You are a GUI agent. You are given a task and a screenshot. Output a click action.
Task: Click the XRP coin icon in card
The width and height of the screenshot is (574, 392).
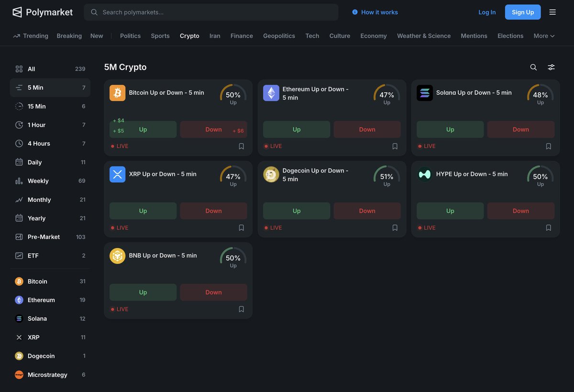tap(118, 174)
